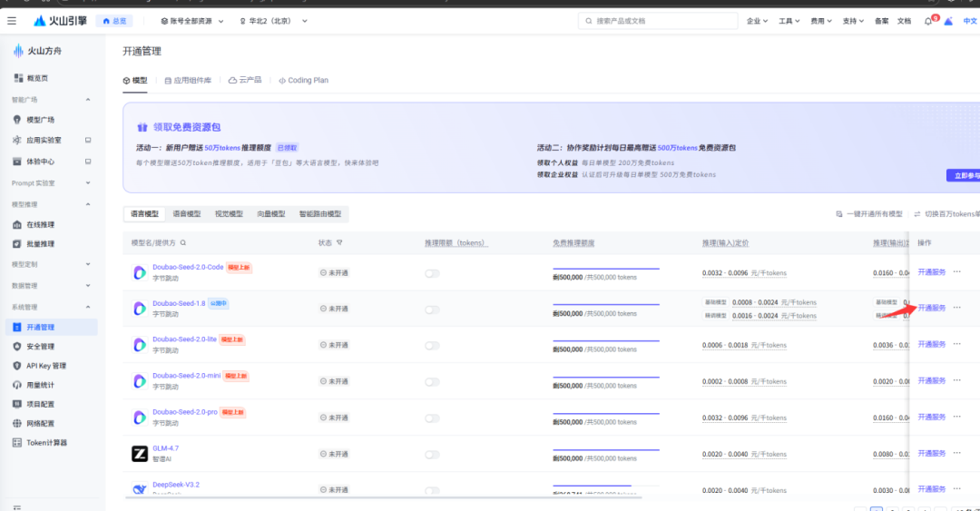Toggle inference limit for Doubao-Seed-2.0-mini

tap(432, 382)
